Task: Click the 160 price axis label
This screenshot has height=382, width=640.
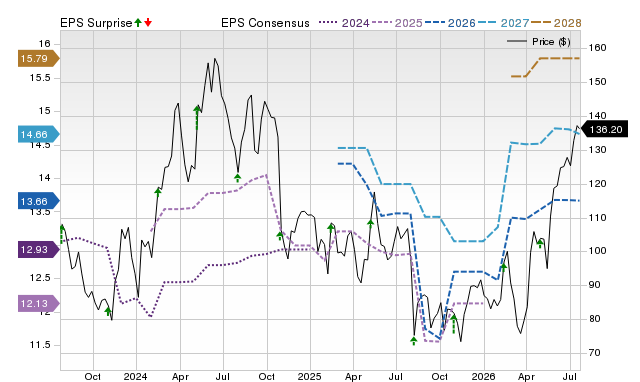Action: coord(597,48)
